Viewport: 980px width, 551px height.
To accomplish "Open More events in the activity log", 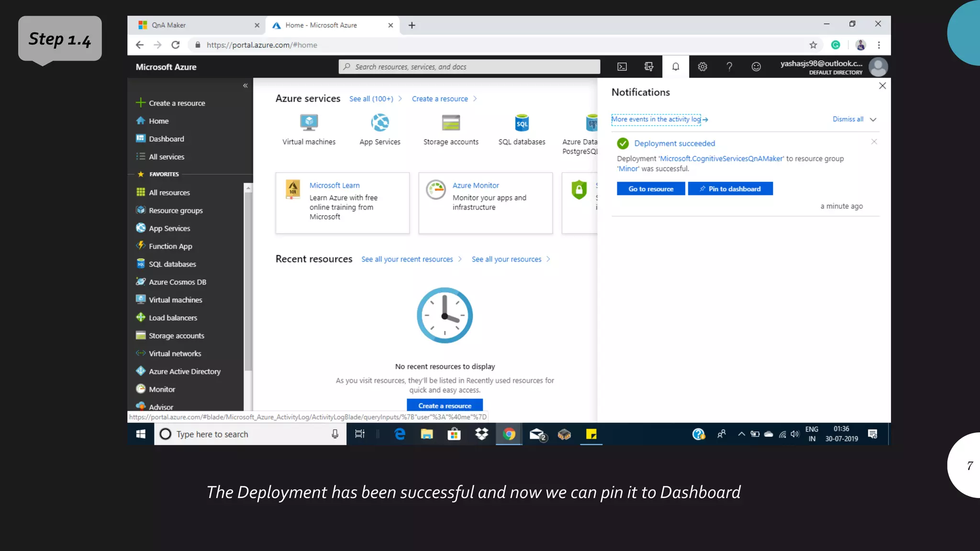I will (x=656, y=120).
